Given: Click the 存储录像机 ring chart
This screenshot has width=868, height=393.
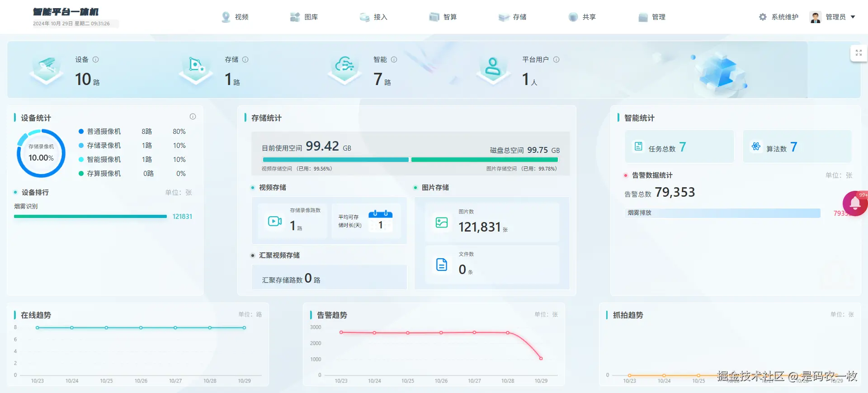Looking at the screenshot, I should click(x=41, y=153).
